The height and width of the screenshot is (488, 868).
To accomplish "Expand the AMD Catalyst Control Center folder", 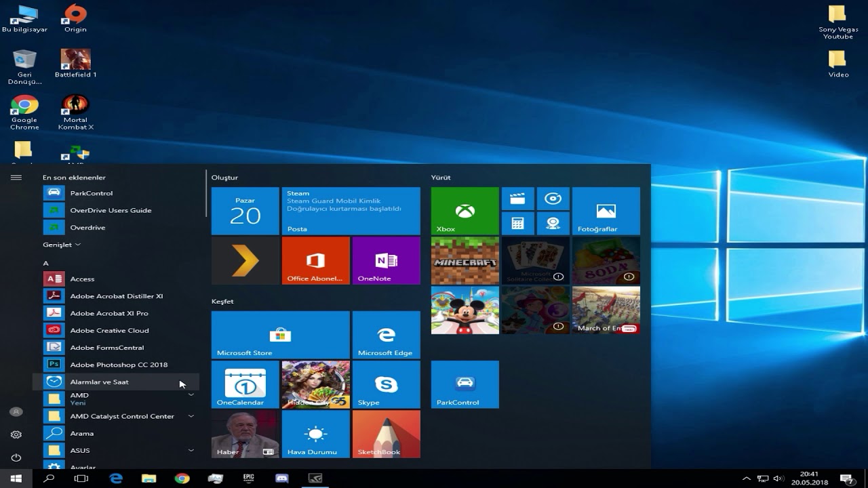I will tap(116, 416).
